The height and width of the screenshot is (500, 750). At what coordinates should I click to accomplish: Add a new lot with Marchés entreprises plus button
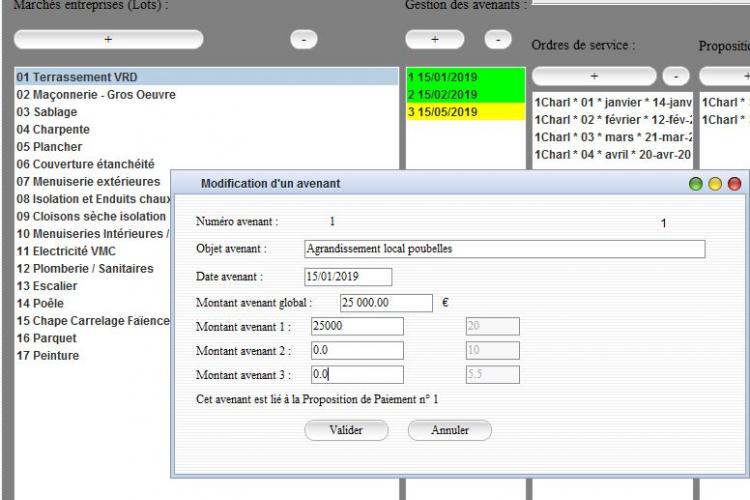(109, 39)
